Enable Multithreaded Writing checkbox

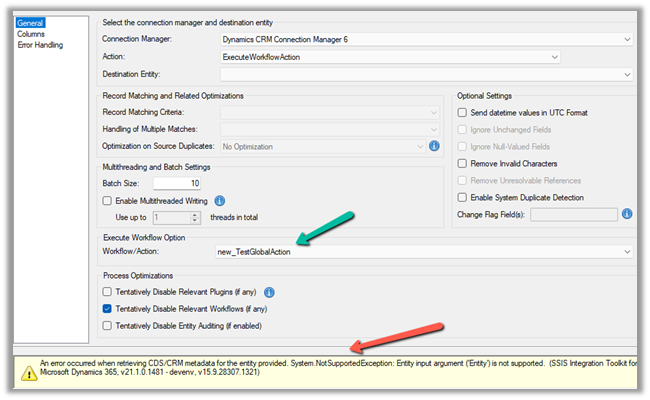[x=108, y=201]
